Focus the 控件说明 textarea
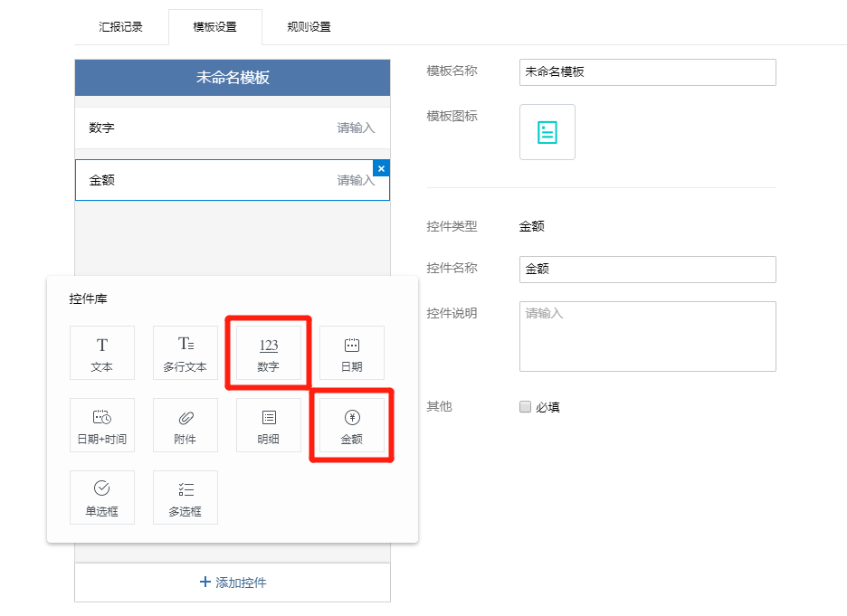The height and width of the screenshot is (616, 847). [x=648, y=336]
